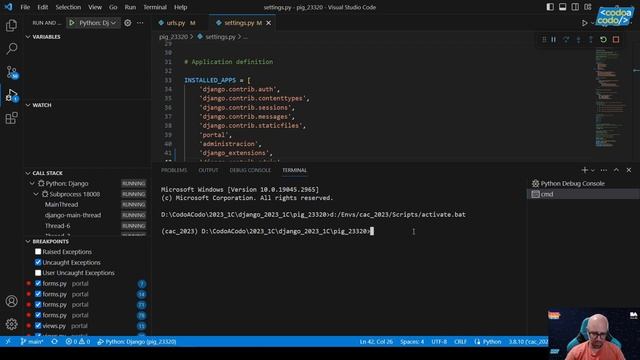Open the Selection menu
The width and height of the screenshot is (640, 360).
tap(68, 7)
